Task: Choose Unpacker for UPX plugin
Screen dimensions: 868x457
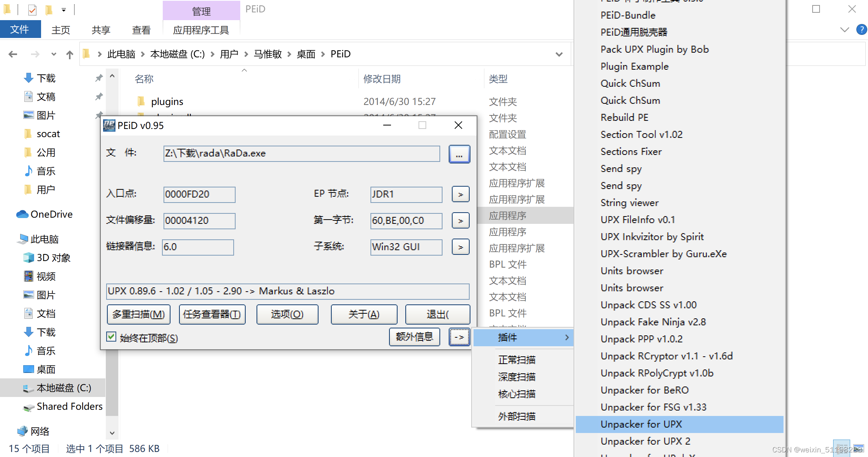Action: point(679,424)
